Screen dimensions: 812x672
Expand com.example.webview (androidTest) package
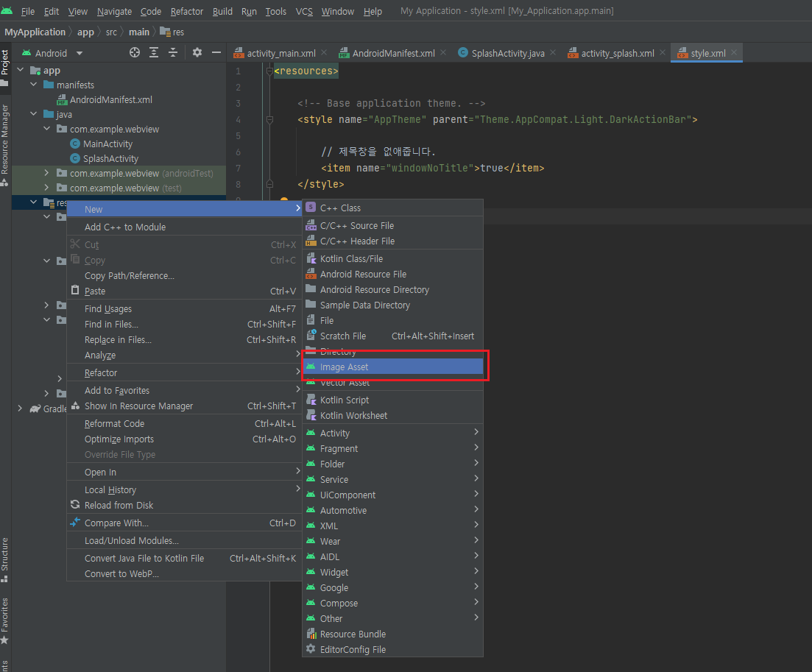point(46,173)
